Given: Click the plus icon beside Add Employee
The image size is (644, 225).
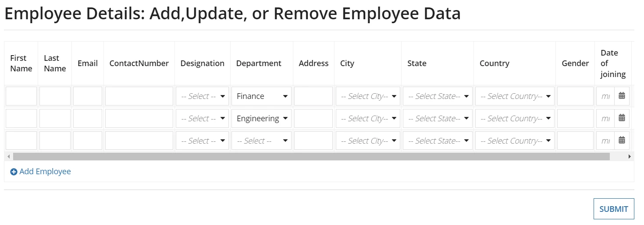Looking at the screenshot, I should pos(14,172).
